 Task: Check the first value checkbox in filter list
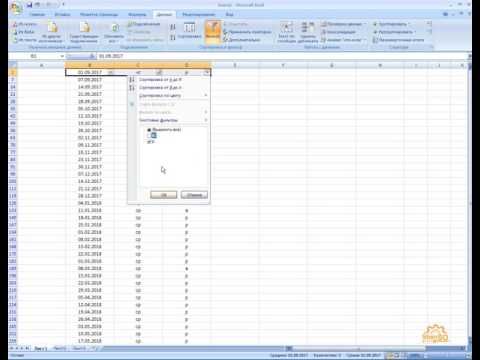[x=149, y=136]
